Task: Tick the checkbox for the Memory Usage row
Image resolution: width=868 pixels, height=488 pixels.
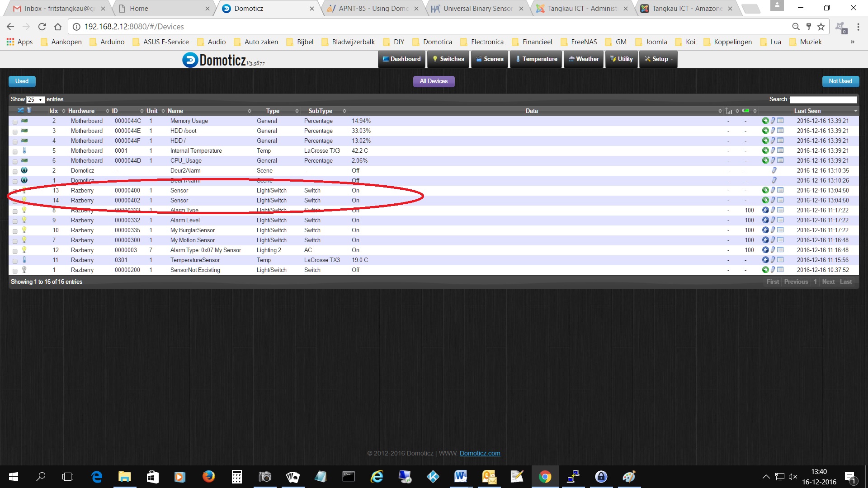Action: (x=15, y=122)
